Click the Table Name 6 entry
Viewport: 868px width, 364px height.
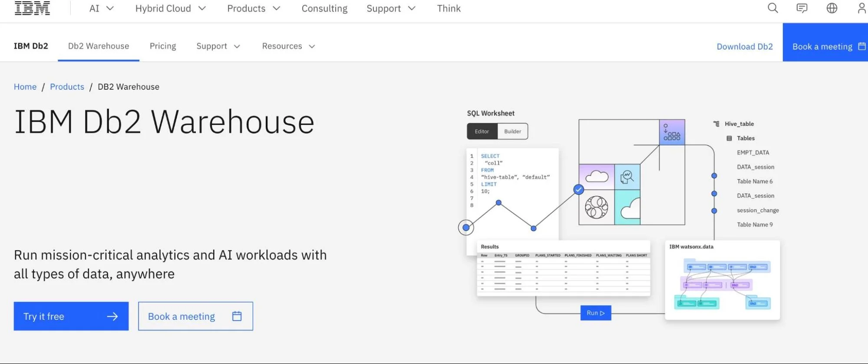(x=755, y=181)
